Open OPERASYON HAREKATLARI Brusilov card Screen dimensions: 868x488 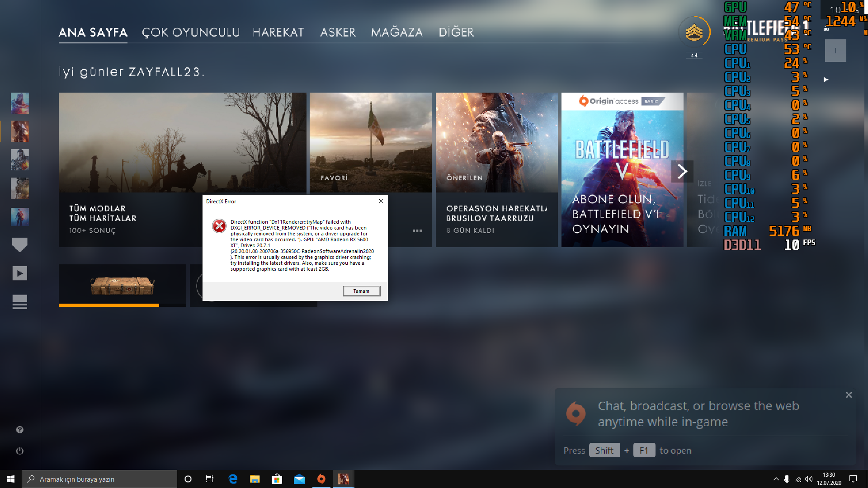pyautogui.click(x=497, y=170)
